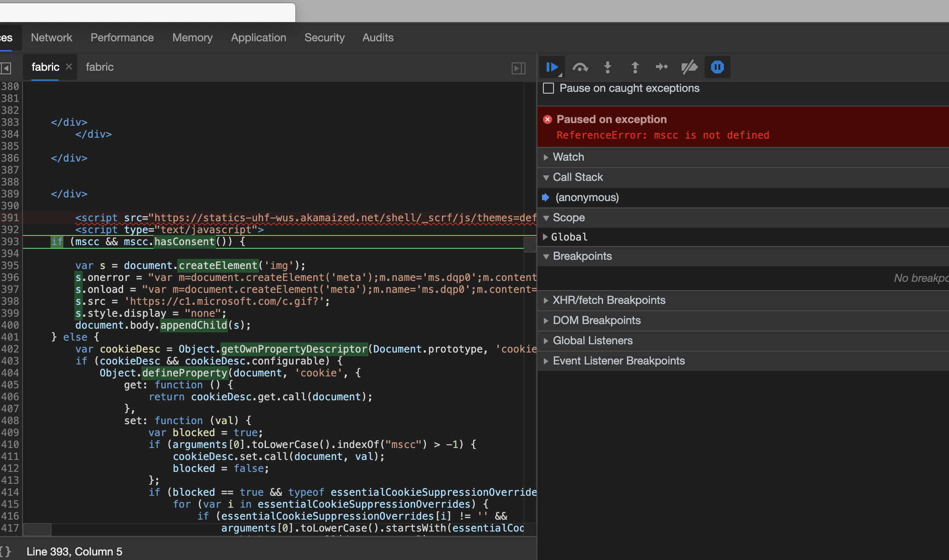The height and width of the screenshot is (560, 949).
Task: Switch to the Network tab
Action: coord(51,38)
